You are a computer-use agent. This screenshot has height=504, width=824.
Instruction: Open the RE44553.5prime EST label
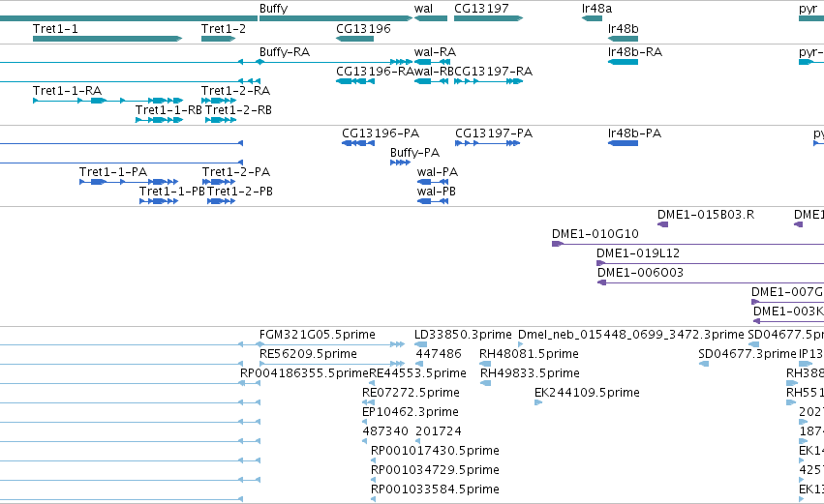(417, 373)
